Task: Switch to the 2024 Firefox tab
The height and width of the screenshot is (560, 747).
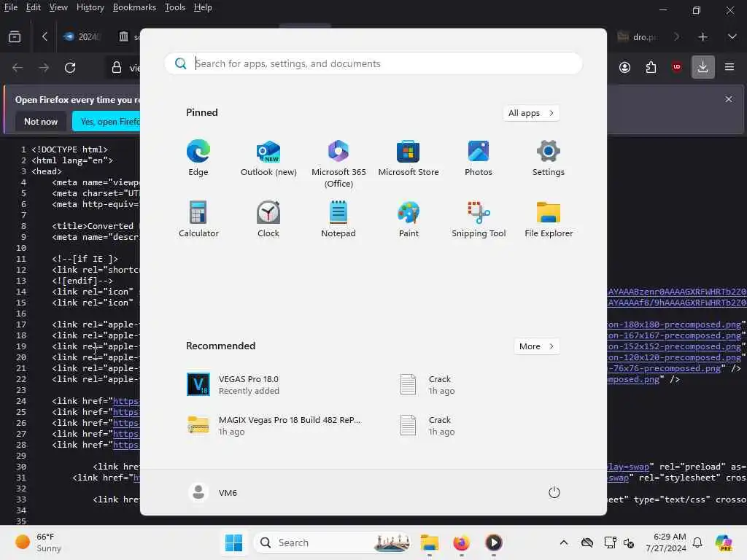Action: point(83,36)
